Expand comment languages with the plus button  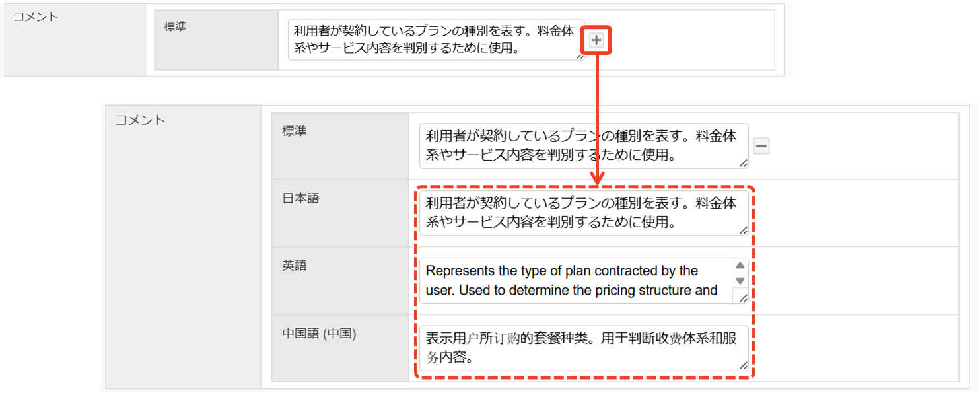click(x=596, y=40)
